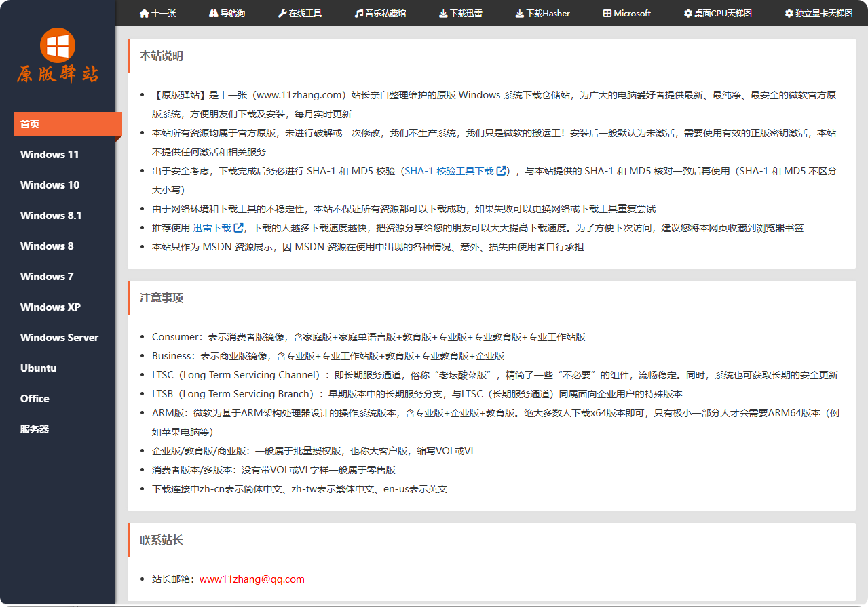Viewport: 868px width, 607px height.
Task: Click the bullet starting with Consumer：
Action: point(369,337)
